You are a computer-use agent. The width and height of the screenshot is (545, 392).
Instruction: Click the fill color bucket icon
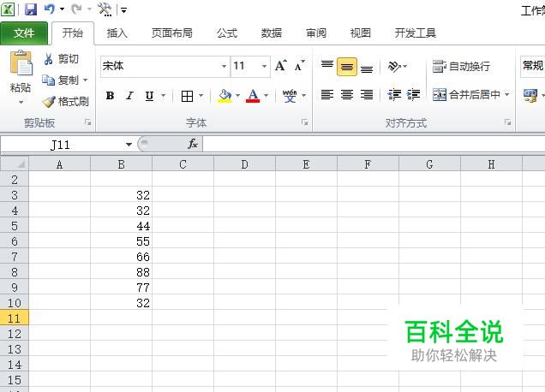(x=225, y=96)
